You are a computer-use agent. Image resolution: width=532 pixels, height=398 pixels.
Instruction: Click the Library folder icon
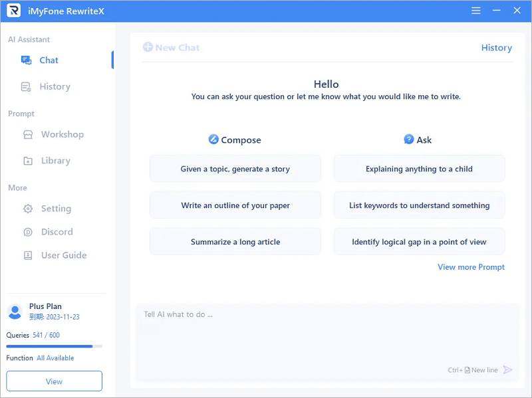point(28,161)
